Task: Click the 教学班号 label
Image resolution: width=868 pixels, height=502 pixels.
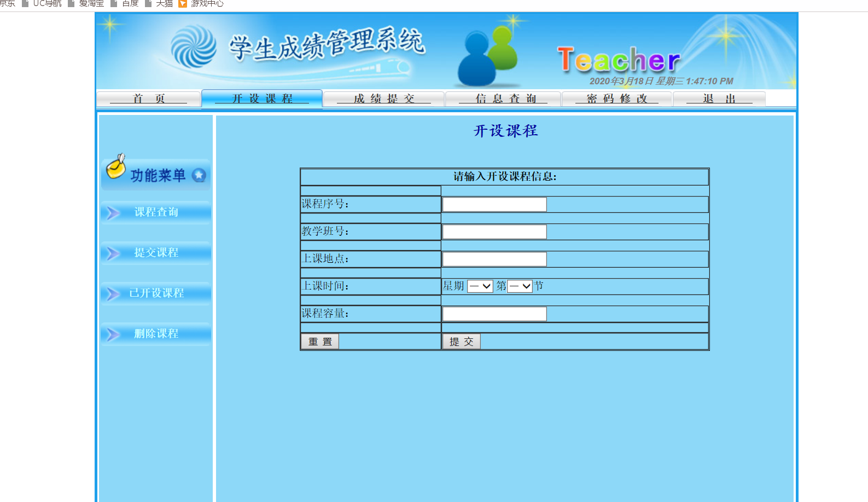Action: coord(325,231)
